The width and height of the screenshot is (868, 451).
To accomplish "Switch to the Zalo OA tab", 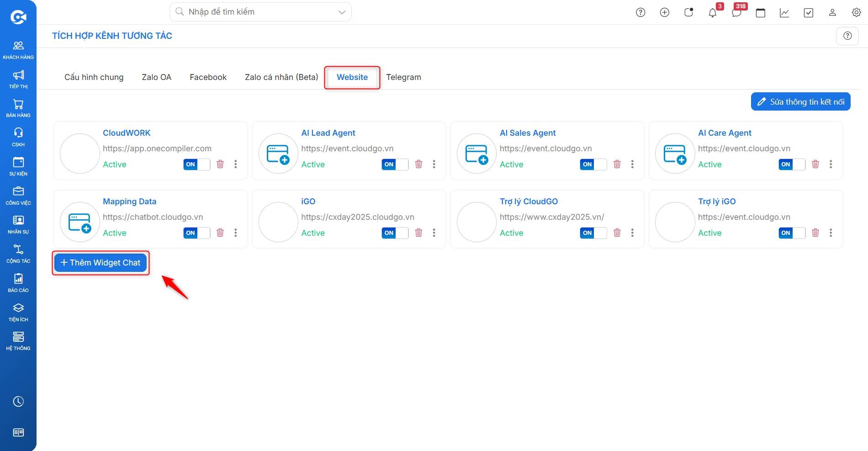I will [157, 77].
